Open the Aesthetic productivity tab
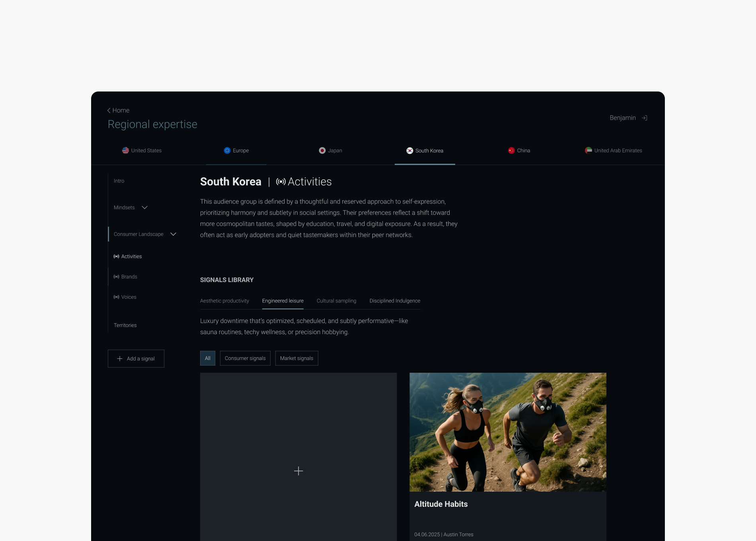This screenshot has height=541, width=756. tap(224, 301)
